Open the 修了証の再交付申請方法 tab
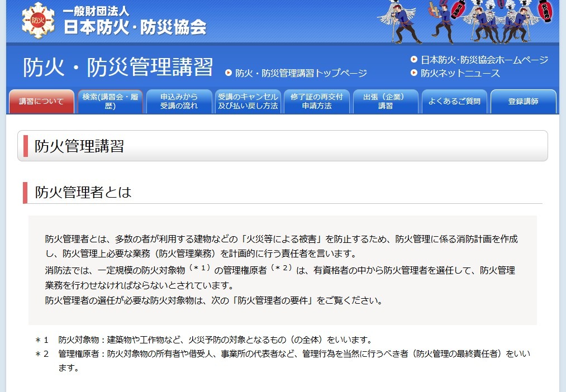The width and height of the screenshot is (566, 392). coord(316,101)
